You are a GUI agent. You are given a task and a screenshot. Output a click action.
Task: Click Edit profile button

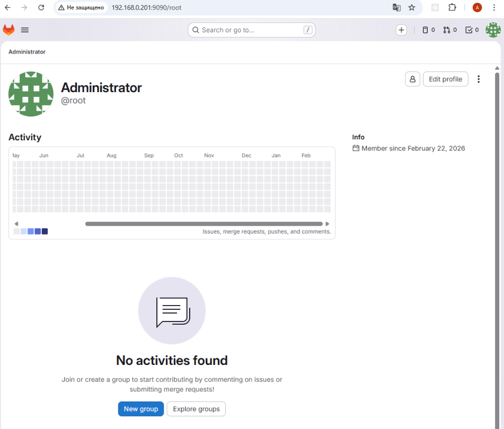pos(446,79)
